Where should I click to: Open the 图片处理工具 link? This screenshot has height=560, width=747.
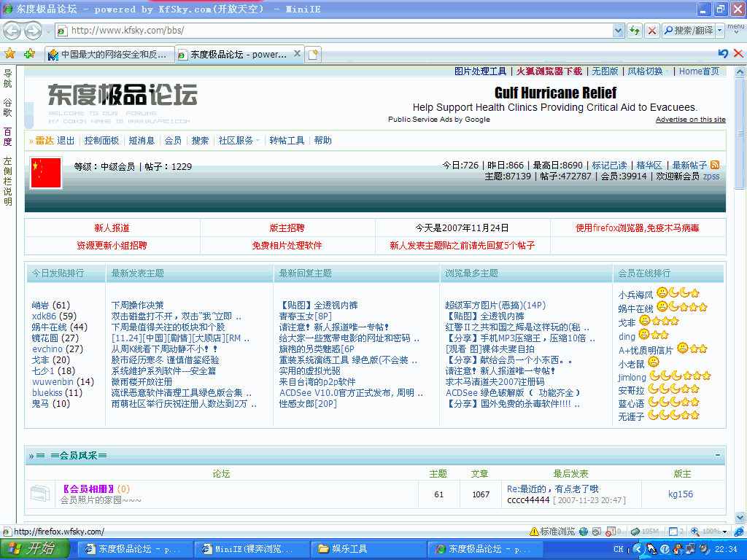pos(480,71)
